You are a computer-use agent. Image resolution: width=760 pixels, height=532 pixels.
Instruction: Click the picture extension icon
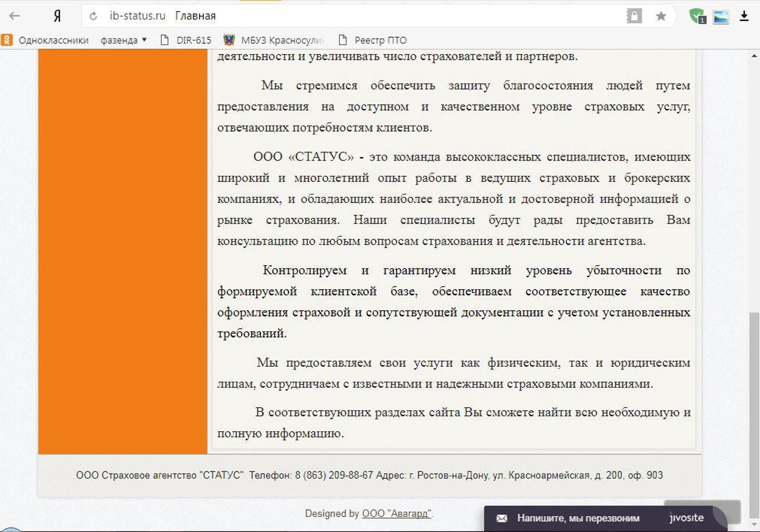pos(721,17)
